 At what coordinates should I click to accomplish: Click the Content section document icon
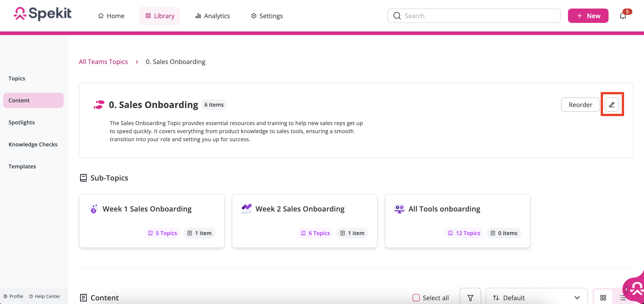(83, 298)
